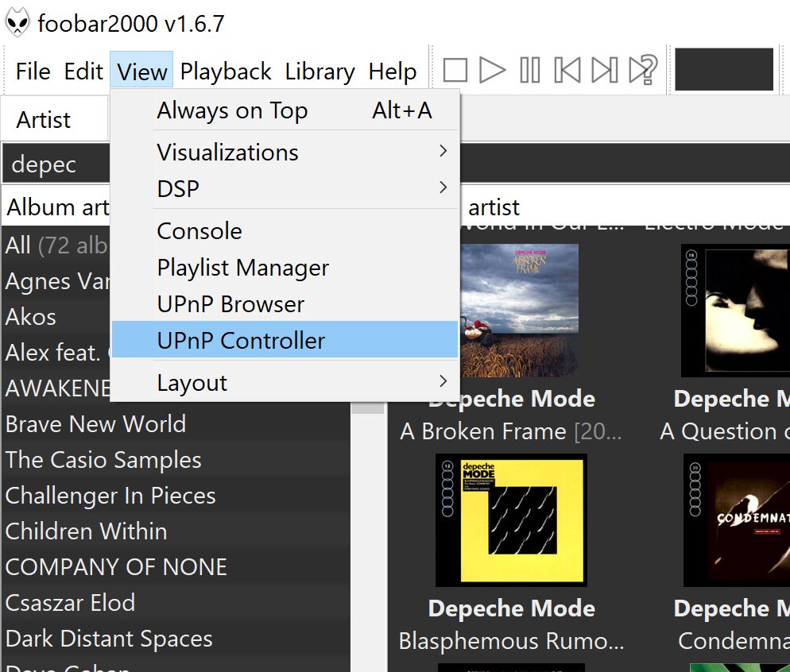
Task: Expand the Visualizations submenu
Action: (285, 152)
